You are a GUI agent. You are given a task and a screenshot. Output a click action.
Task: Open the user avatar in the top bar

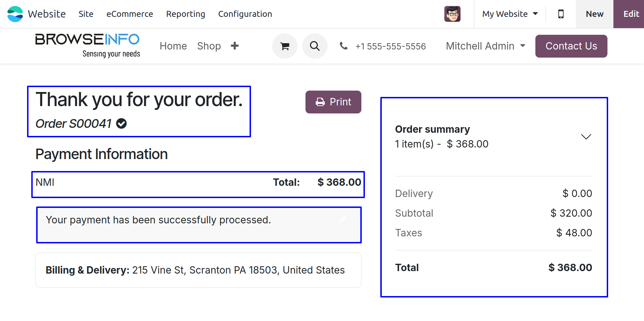452,14
